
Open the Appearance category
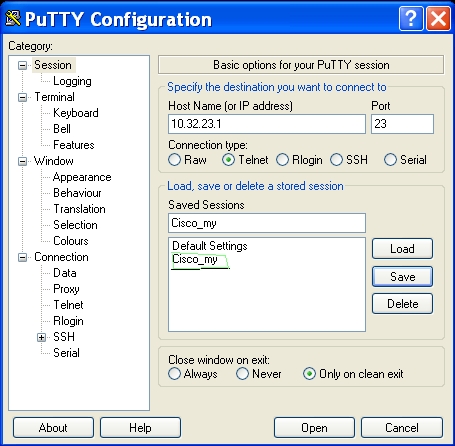(x=82, y=177)
